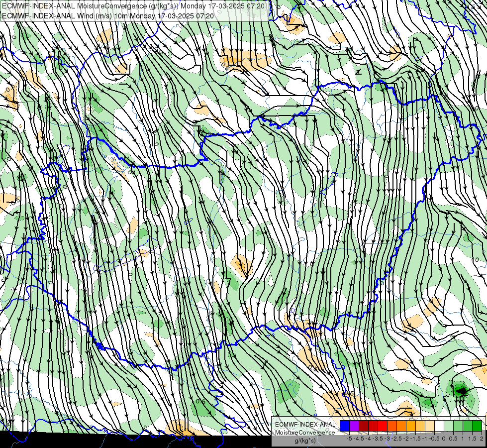Click the -3.5 legend tick label
The image size is (487, 448).
click(x=378, y=439)
